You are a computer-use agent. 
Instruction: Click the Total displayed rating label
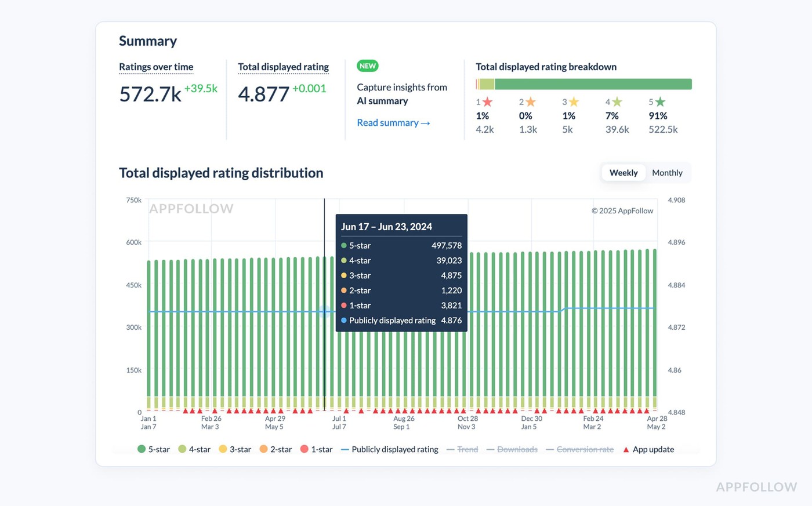tap(283, 67)
